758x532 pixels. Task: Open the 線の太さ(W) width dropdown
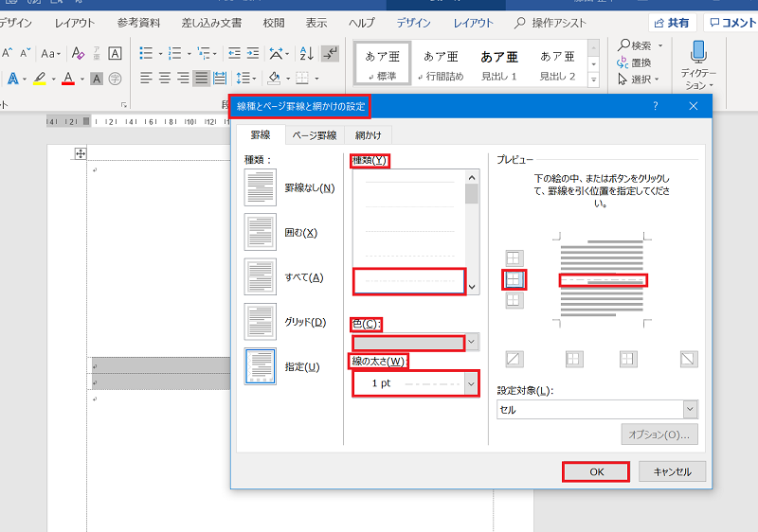471,383
